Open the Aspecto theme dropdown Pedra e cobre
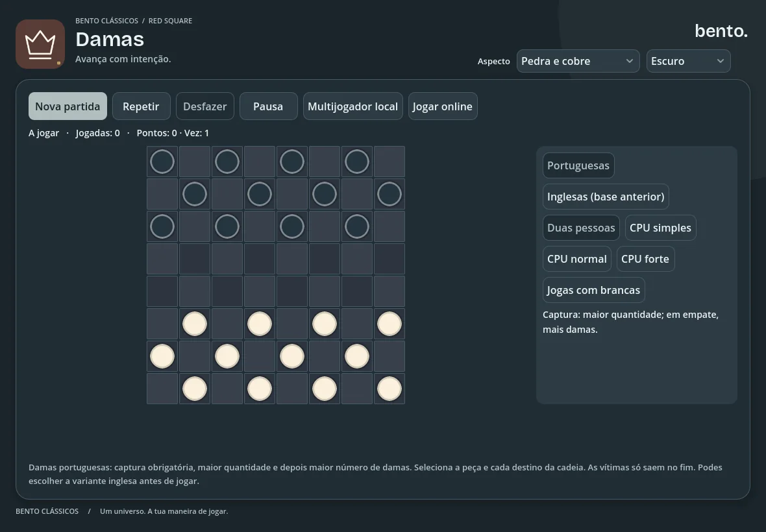 pyautogui.click(x=578, y=61)
